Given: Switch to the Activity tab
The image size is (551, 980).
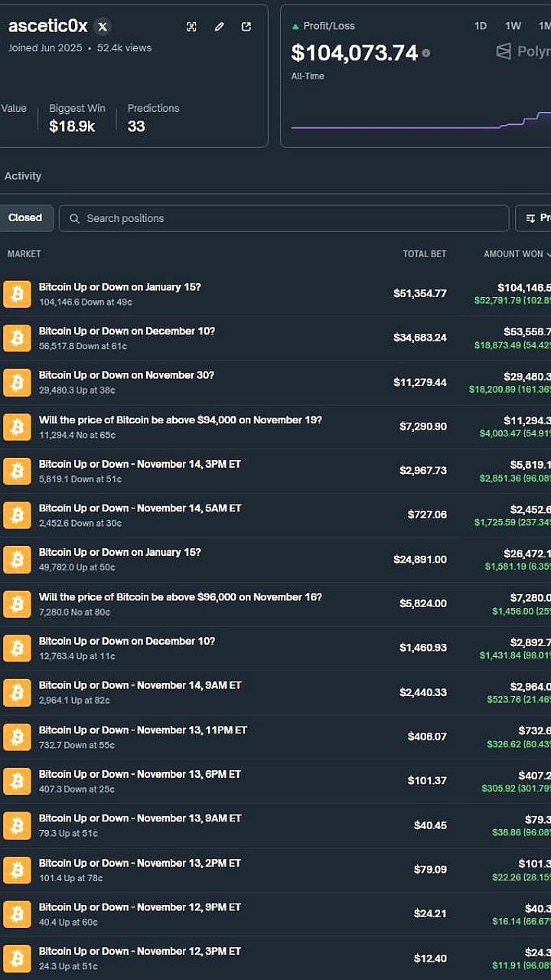Looking at the screenshot, I should coord(23,176).
